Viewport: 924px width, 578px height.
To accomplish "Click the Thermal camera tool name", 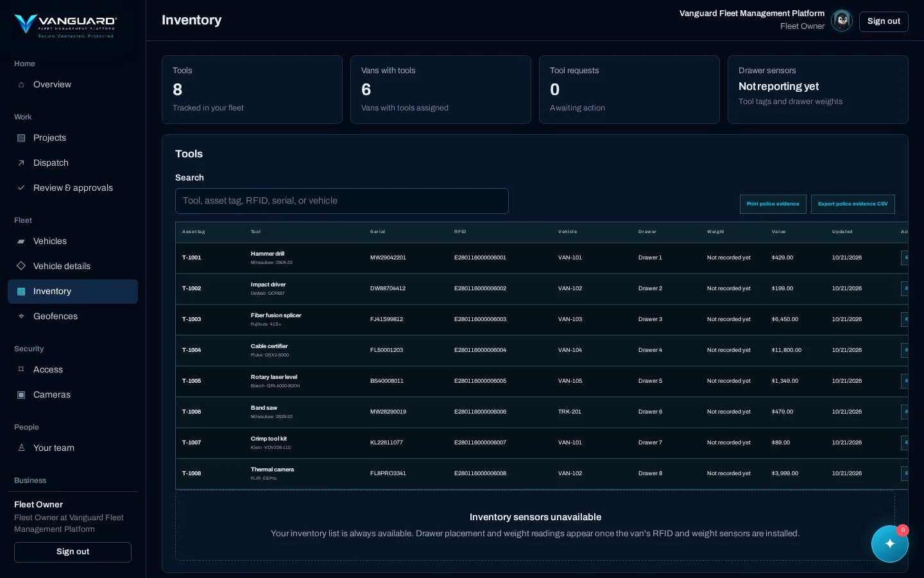I will pyautogui.click(x=272, y=469).
